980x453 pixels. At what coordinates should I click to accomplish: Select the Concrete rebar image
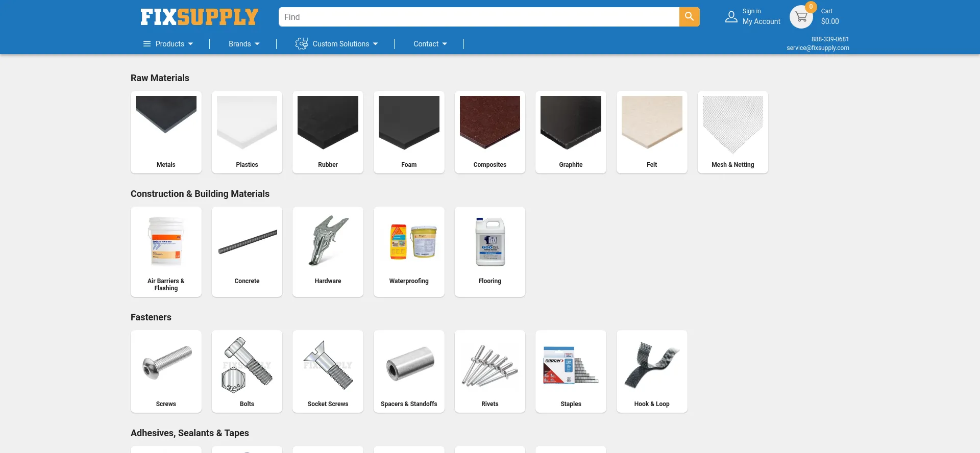tap(247, 242)
